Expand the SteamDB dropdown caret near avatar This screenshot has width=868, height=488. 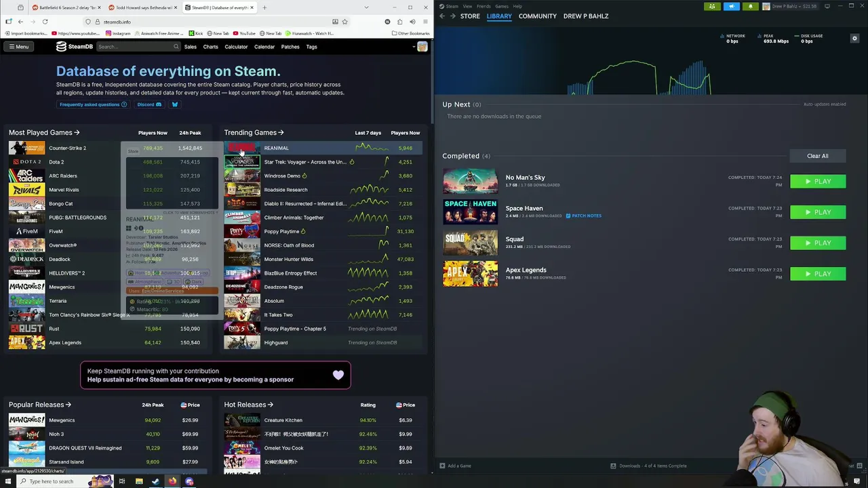(x=414, y=47)
